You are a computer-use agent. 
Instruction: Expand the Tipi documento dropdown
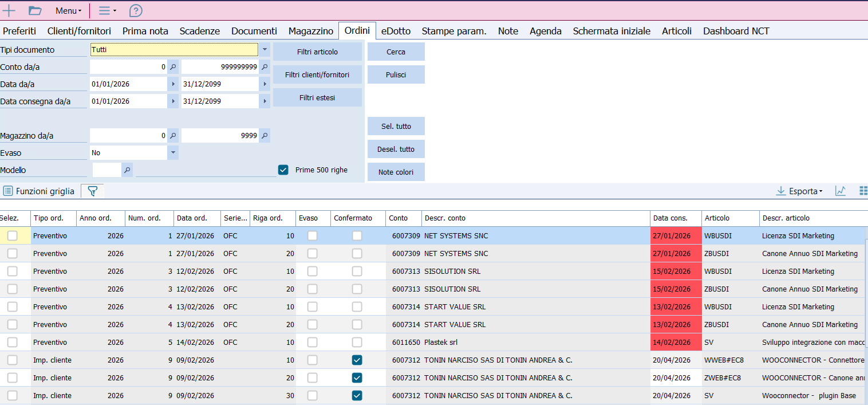pos(265,50)
